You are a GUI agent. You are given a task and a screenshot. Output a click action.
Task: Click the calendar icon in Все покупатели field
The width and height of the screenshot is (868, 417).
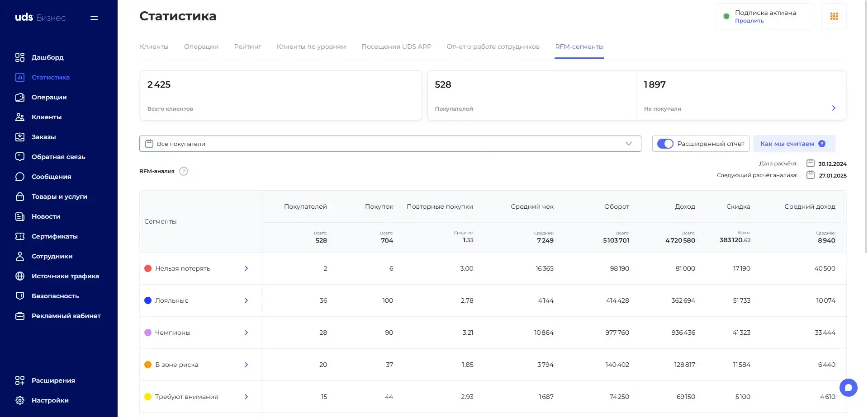pos(149,144)
